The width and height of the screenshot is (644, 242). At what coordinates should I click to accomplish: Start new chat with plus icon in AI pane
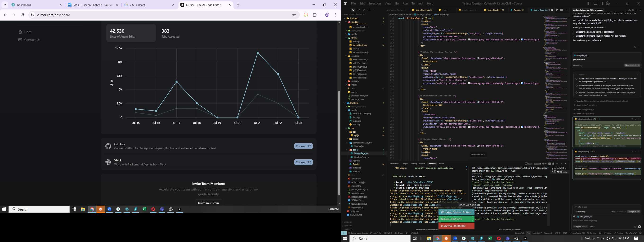coord(626,10)
